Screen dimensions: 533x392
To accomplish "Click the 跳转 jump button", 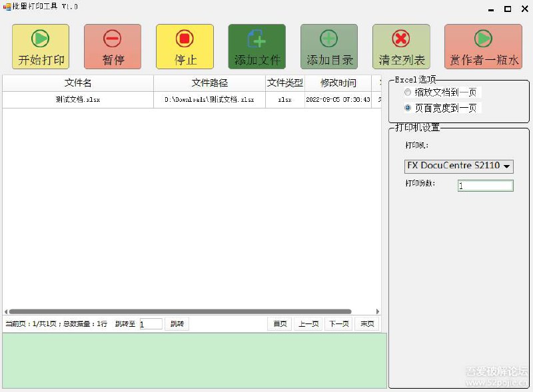I will [x=177, y=323].
